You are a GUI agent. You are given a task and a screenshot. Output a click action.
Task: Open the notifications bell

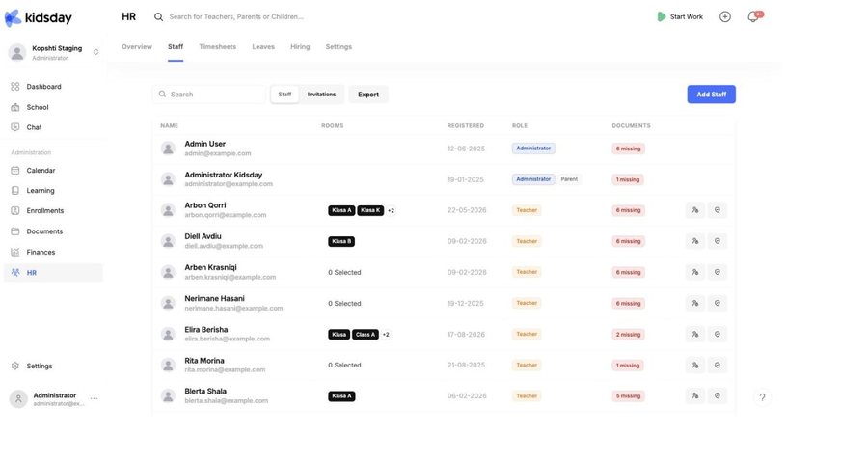click(753, 16)
